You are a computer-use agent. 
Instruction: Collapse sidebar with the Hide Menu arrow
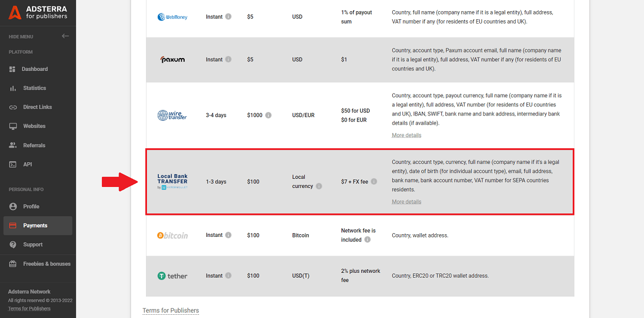tap(65, 37)
